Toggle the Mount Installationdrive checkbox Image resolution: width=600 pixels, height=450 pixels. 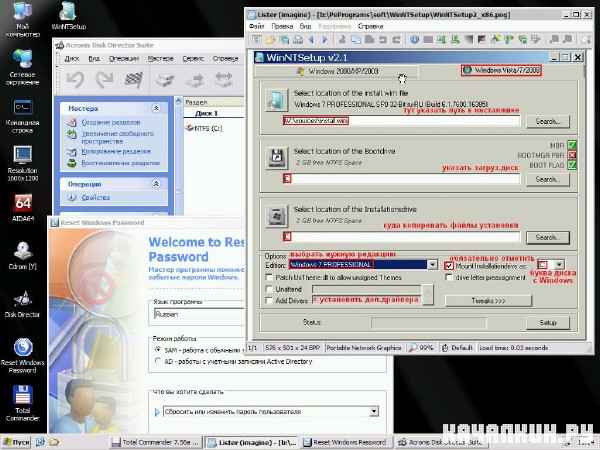point(449,266)
